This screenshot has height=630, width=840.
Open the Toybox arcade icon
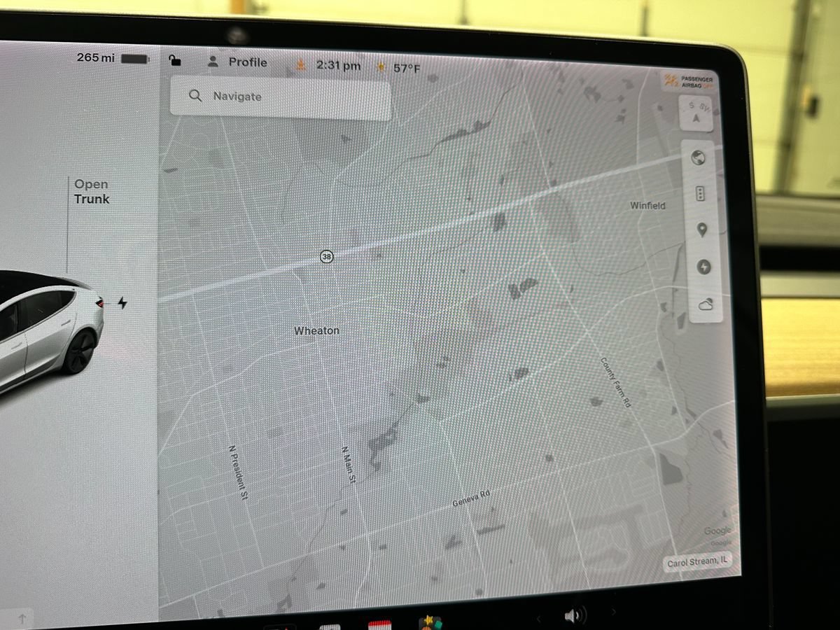430,622
